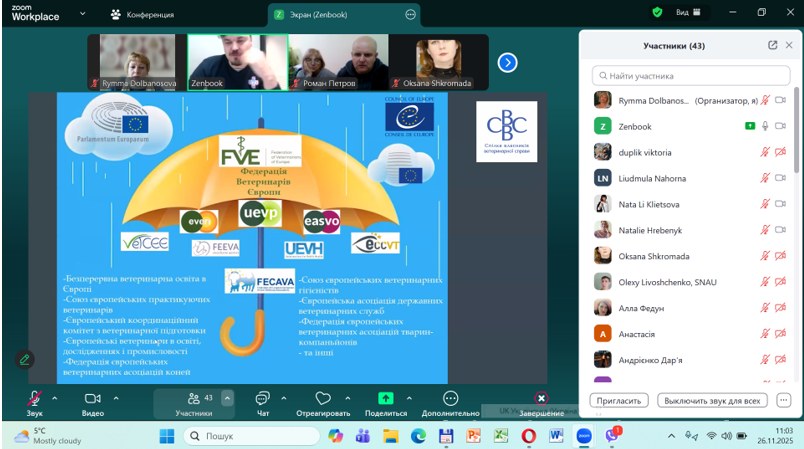The image size is (804, 449).
Task: Turn on camera via Видео button
Action: click(93, 398)
